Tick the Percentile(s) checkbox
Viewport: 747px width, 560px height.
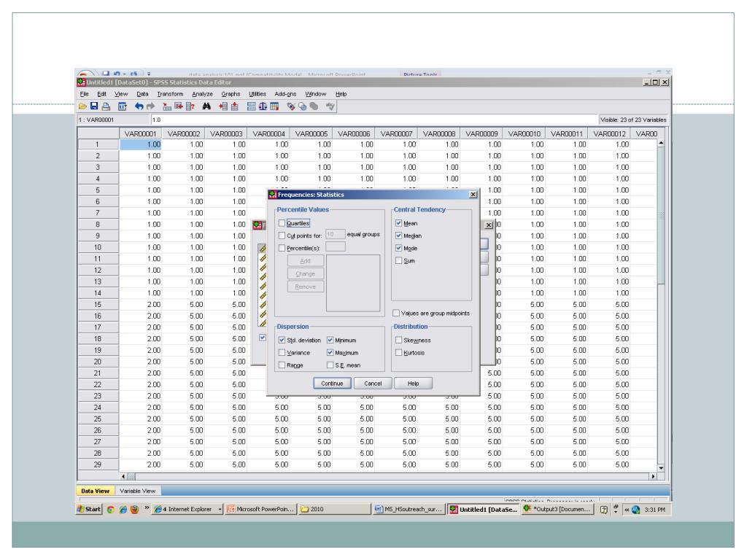click(282, 248)
